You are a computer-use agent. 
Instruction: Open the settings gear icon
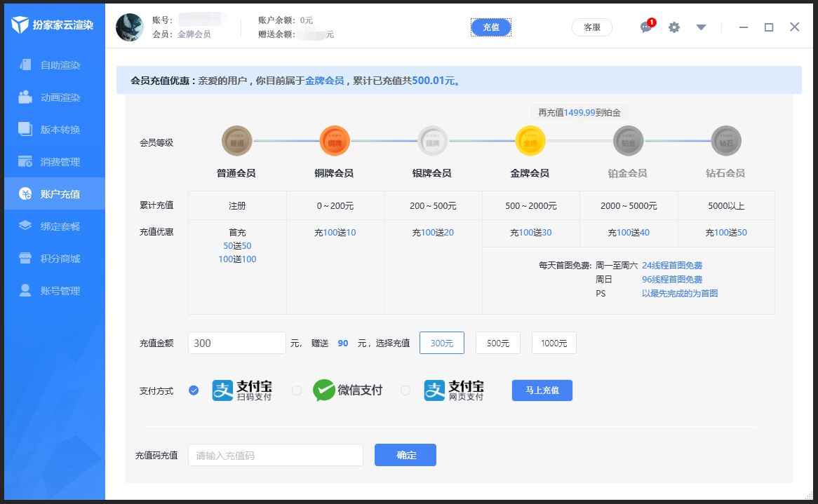674,27
